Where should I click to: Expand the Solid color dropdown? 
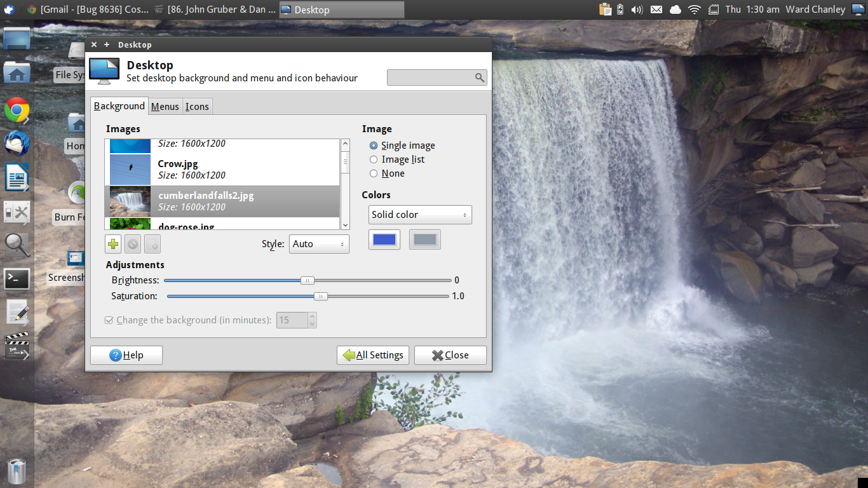pos(420,215)
